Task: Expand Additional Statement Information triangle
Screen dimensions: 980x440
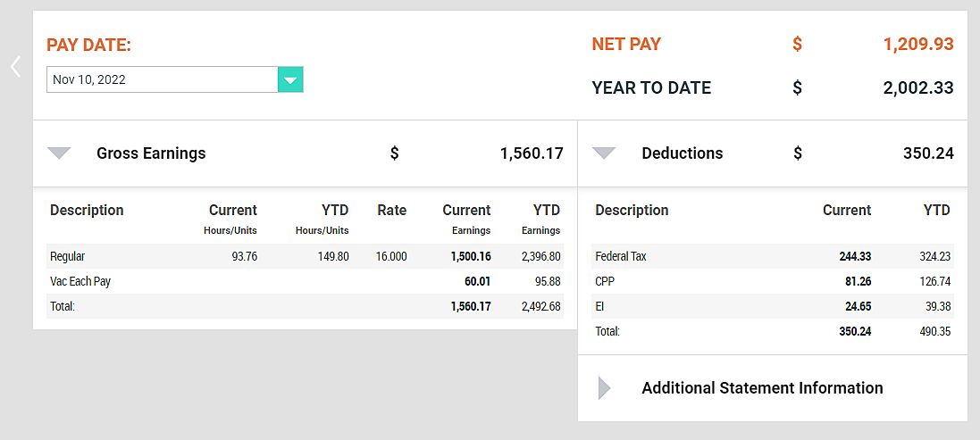Action: [604, 388]
